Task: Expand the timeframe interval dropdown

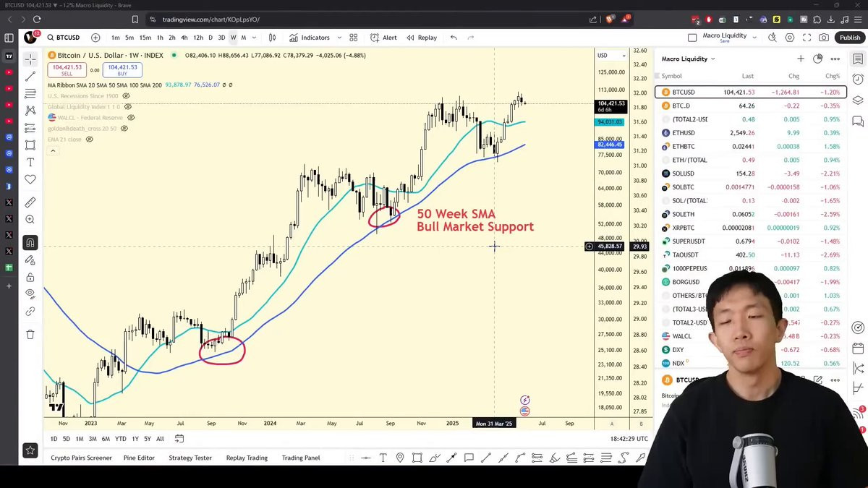Action: click(x=254, y=38)
